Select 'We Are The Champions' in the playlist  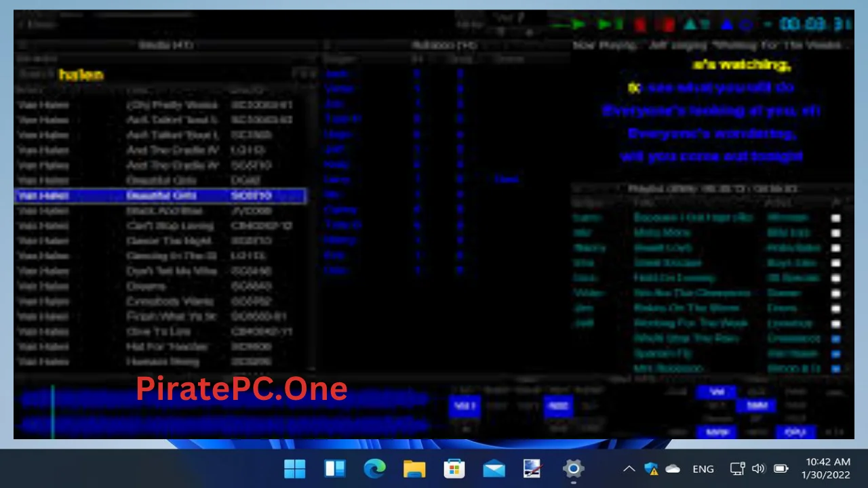point(692,293)
